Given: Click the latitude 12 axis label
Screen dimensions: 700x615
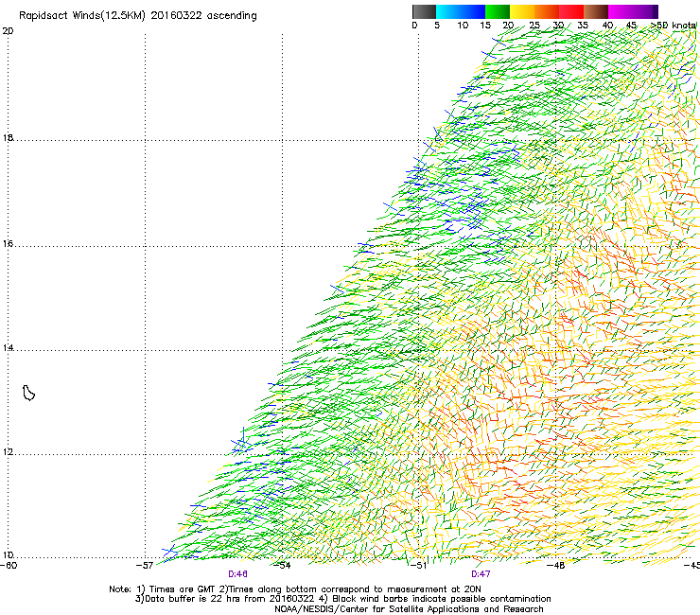Looking at the screenshot, I should pos(8,452).
